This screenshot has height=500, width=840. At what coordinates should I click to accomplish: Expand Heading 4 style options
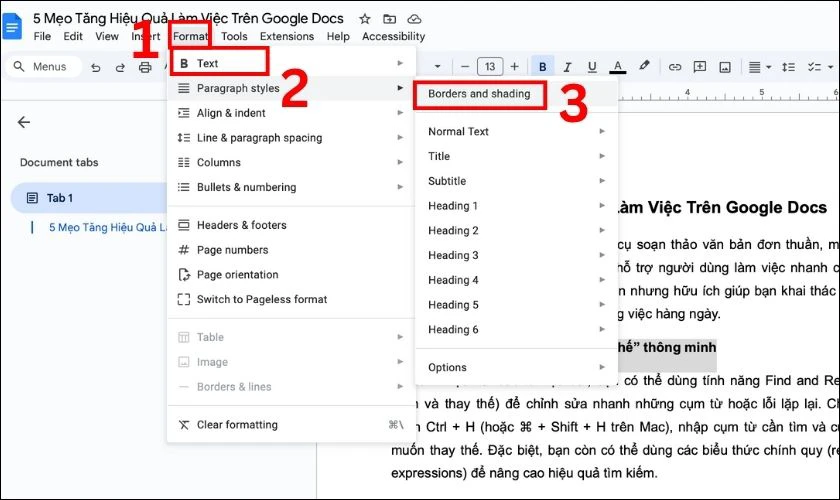click(x=516, y=280)
